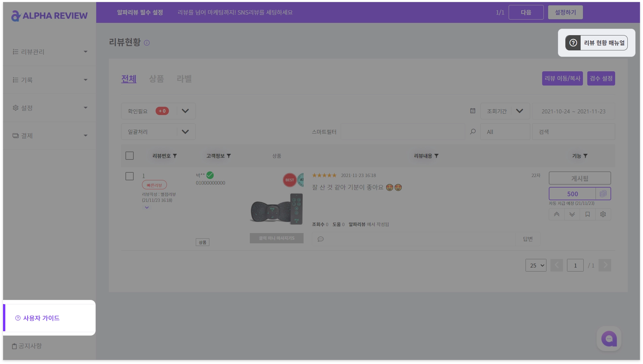Open the 25 per page selector
The height and width of the screenshot is (364, 643).
pyautogui.click(x=536, y=265)
